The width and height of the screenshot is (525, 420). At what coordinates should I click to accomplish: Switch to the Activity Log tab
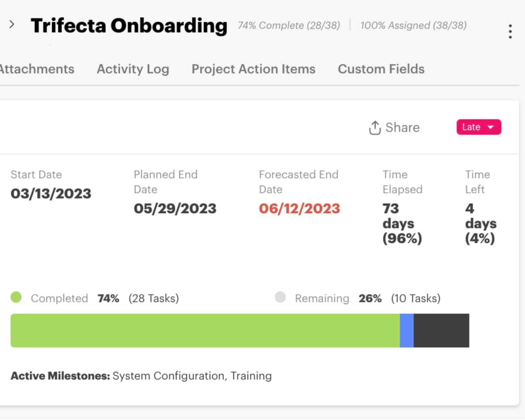tap(133, 69)
